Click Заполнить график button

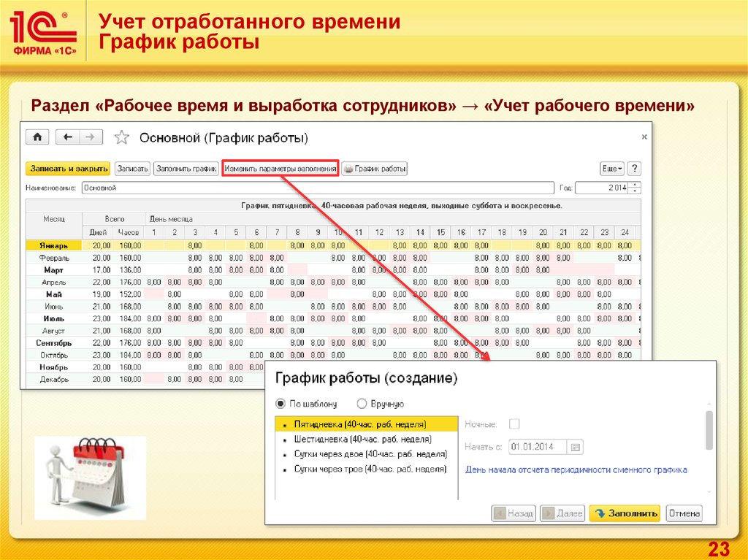click(186, 169)
